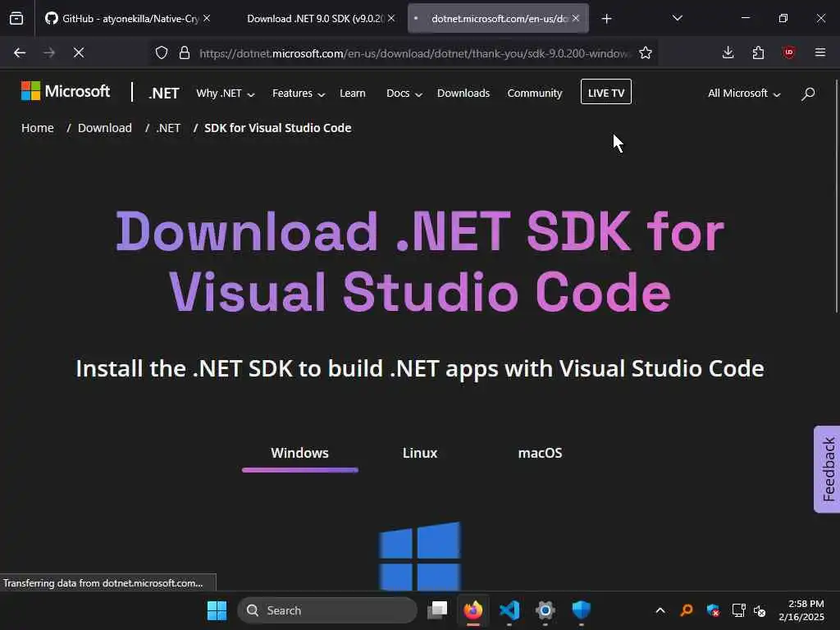This screenshot has height=630, width=840.
Task: List all tabs dropdown arrow
Action: coord(677,18)
